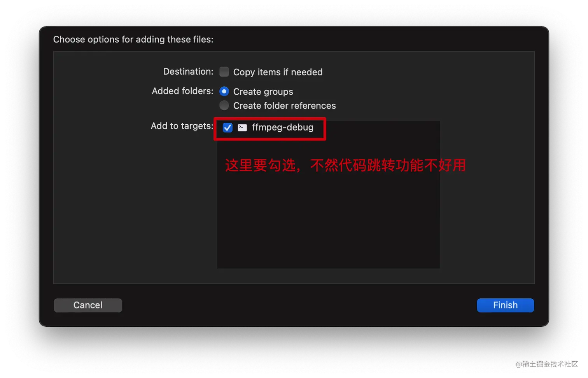This screenshot has height=378, width=588.
Task: Choose the Create folder references radio button
Action: tap(224, 105)
